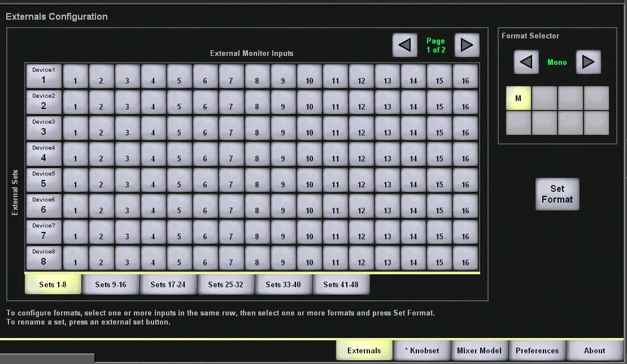This screenshot has height=364, width=627.
Task: Select input 2 in Device1 row
Action: click(101, 76)
